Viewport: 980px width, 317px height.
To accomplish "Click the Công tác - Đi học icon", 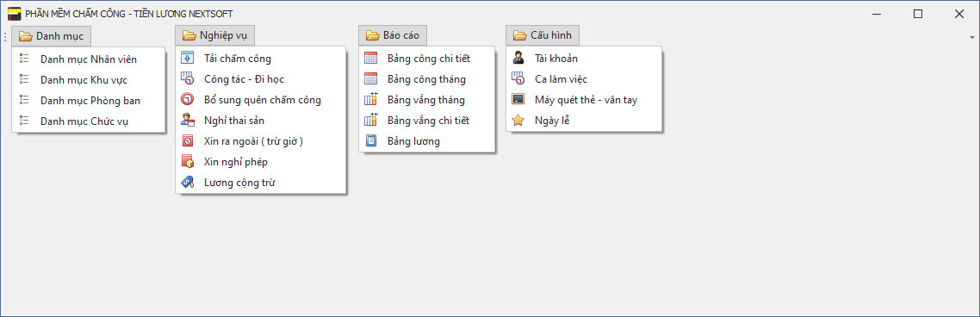I will coord(187,78).
